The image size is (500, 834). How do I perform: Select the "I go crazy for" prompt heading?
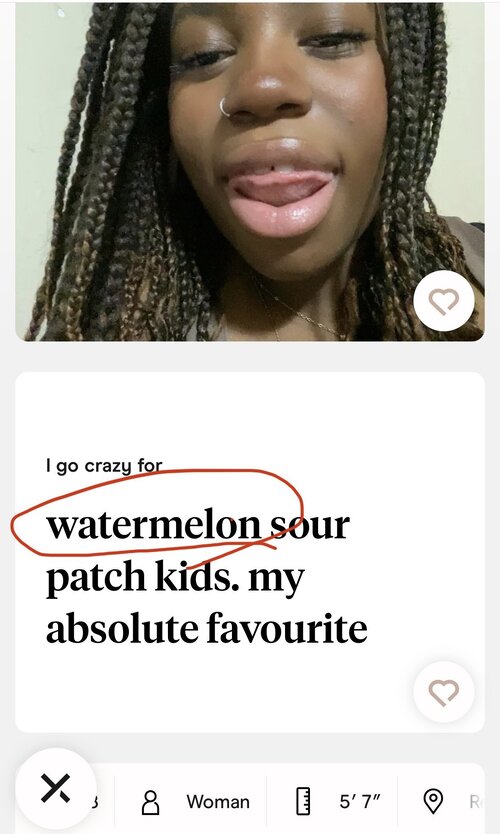point(104,466)
